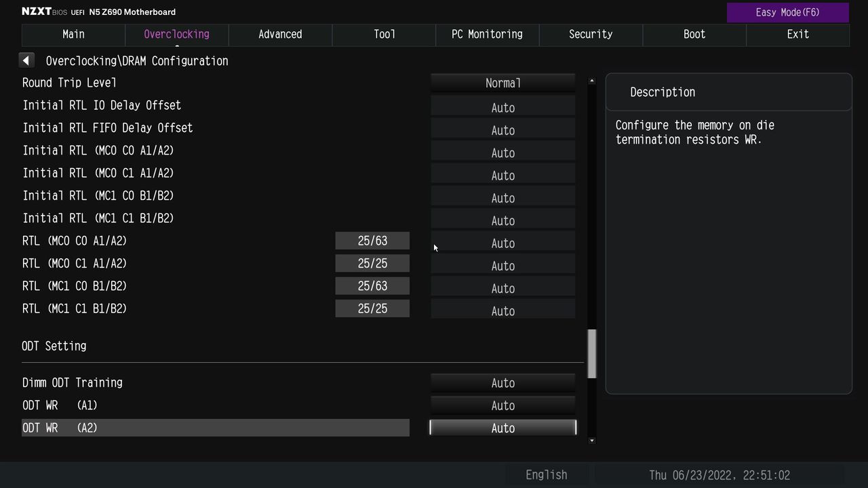
Task: Set Initial RTL (MC1 C1 B1/B2) value
Action: click(503, 219)
